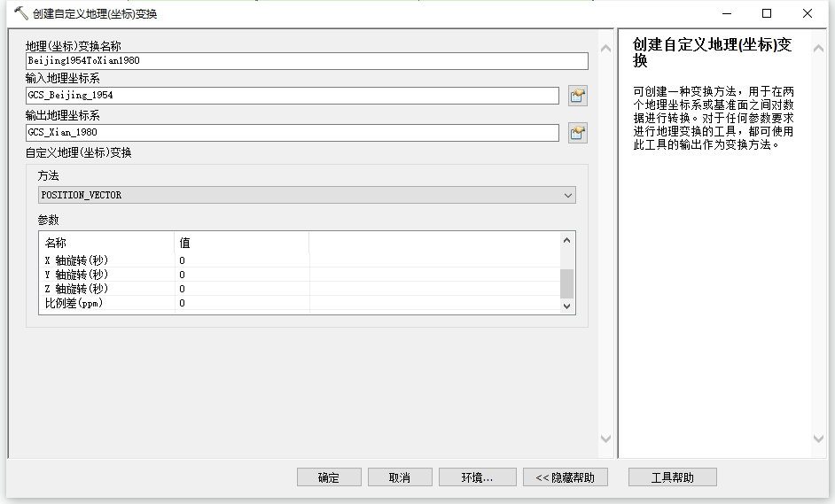This screenshot has height=504, width=835.
Task: Select the 比例差(ppm) value cell
Action: [x=241, y=303]
